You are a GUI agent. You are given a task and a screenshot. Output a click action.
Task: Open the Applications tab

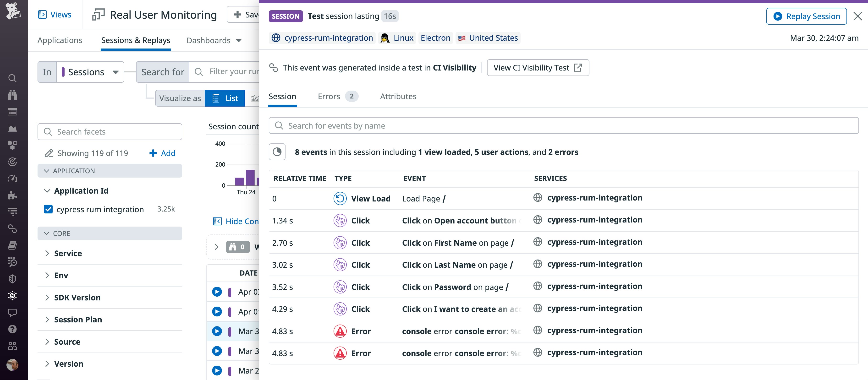pyautogui.click(x=60, y=40)
